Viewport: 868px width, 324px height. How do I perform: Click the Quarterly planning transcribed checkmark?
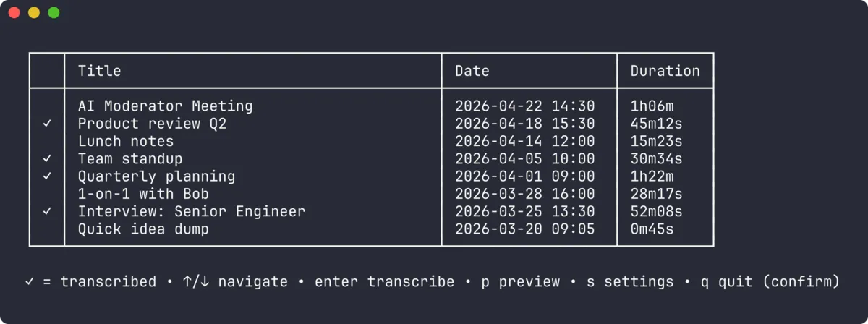(47, 176)
